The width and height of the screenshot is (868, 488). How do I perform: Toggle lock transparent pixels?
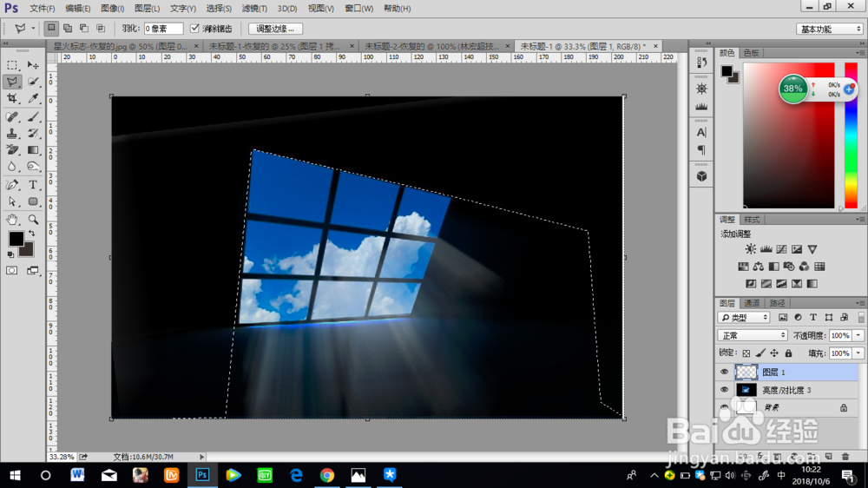[746, 353]
